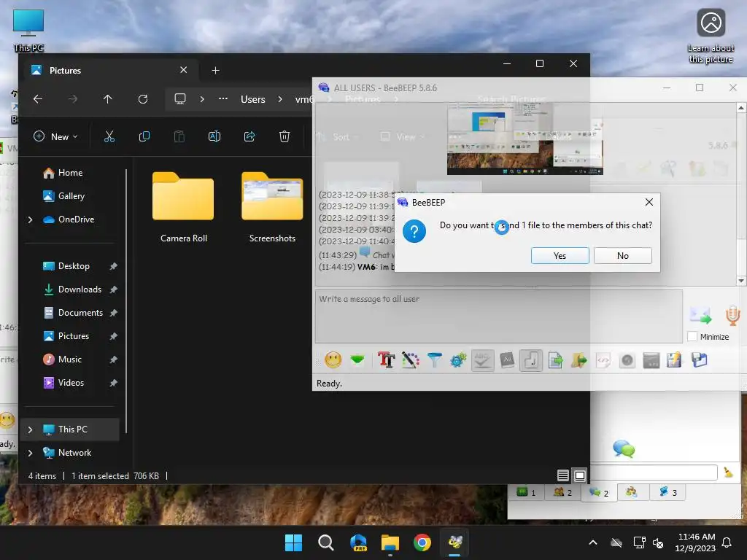Close the BeeBEEP confirmation dialog

(649, 203)
